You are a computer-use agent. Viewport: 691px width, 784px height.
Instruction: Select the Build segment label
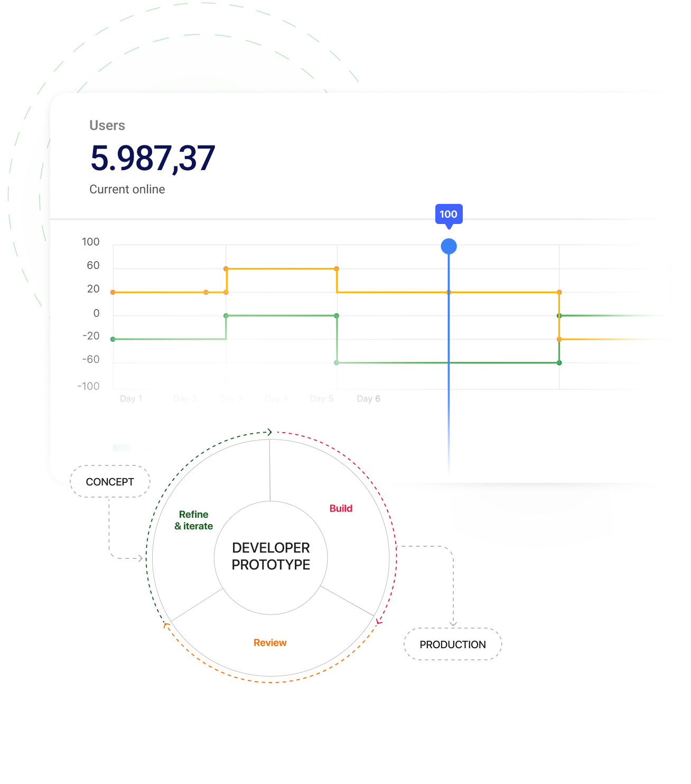click(341, 508)
